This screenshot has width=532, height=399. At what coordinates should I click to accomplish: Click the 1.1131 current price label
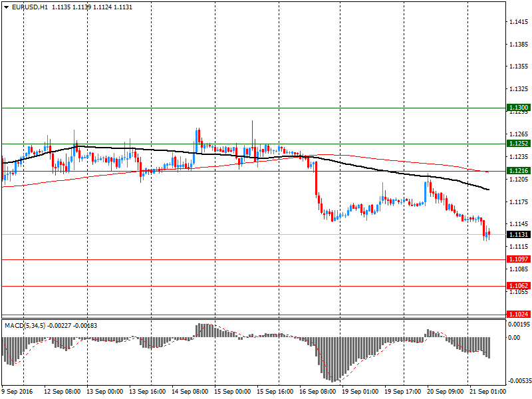tap(518, 235)
